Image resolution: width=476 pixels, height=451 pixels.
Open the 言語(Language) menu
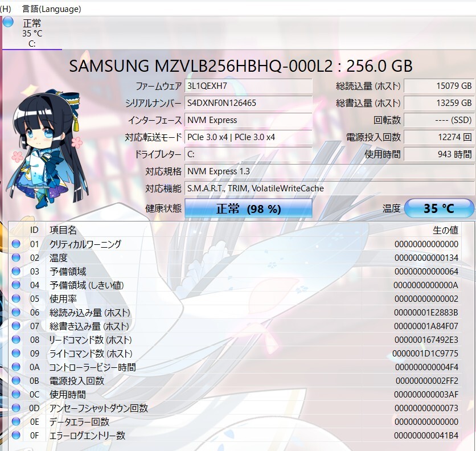pyautogui.click(x=52, y=9)
